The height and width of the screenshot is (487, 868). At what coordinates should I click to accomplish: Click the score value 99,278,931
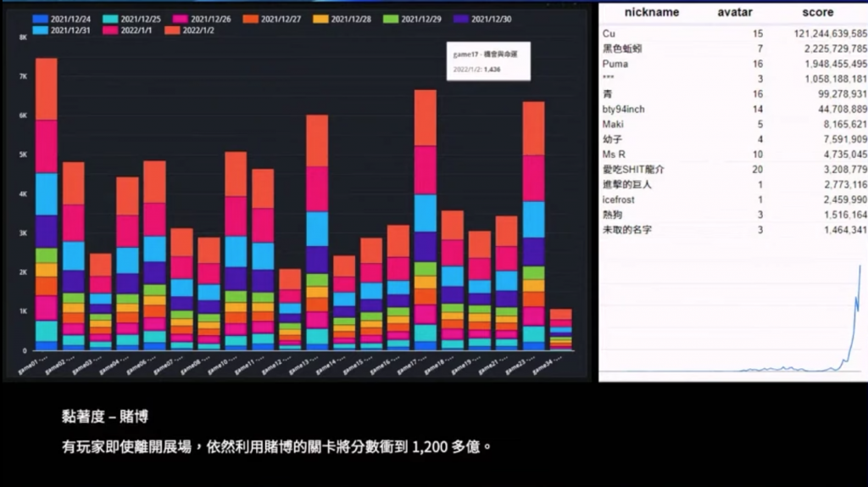click(843, 94)
